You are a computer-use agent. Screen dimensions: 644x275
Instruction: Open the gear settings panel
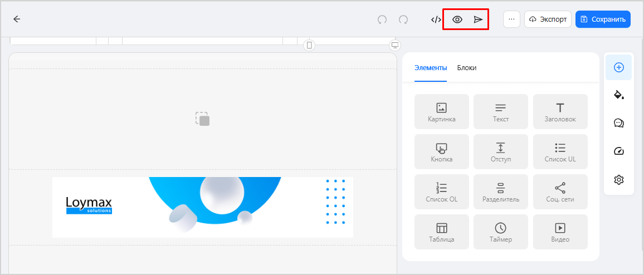(x=618, y=179)
